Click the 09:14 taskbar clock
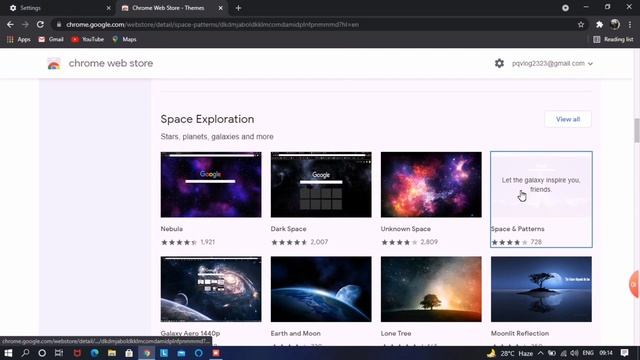The width and height of the screenshot is (640, 360). tap(606, 353)
